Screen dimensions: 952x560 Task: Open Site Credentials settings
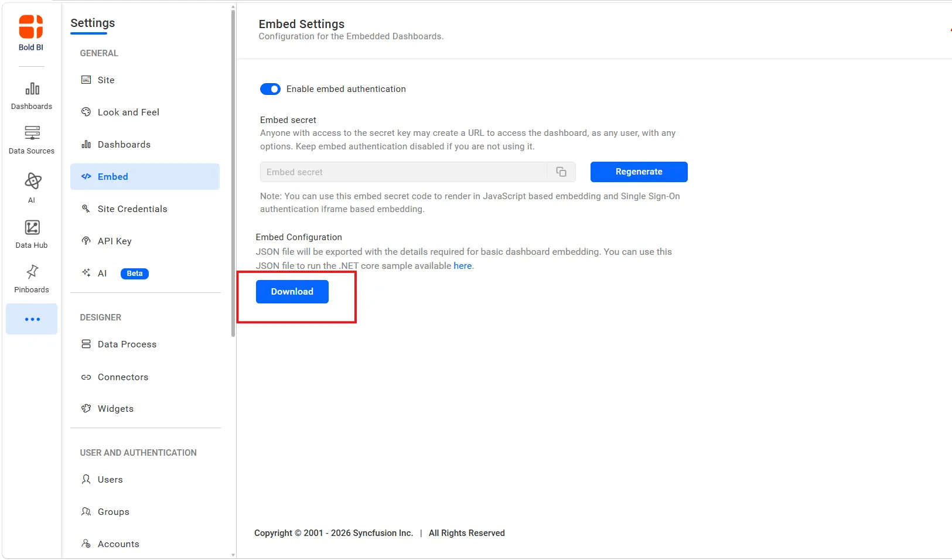pyautogui.click(x=145, y=209)
